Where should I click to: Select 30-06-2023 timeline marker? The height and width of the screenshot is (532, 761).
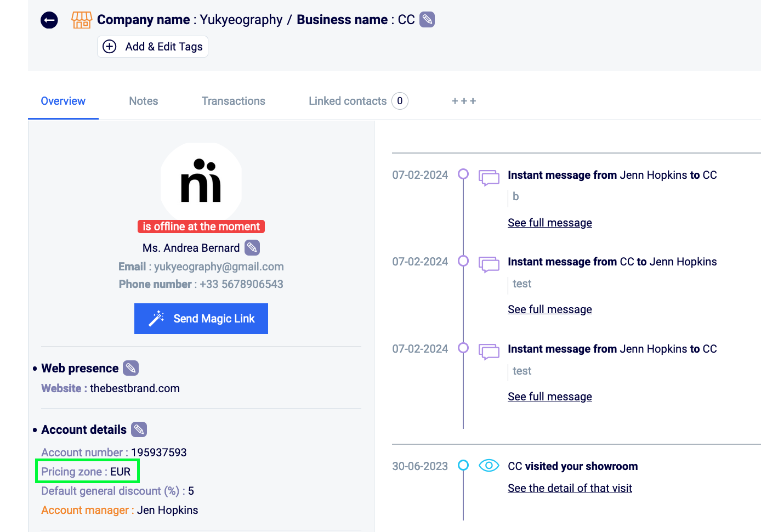tap(463, 465)
